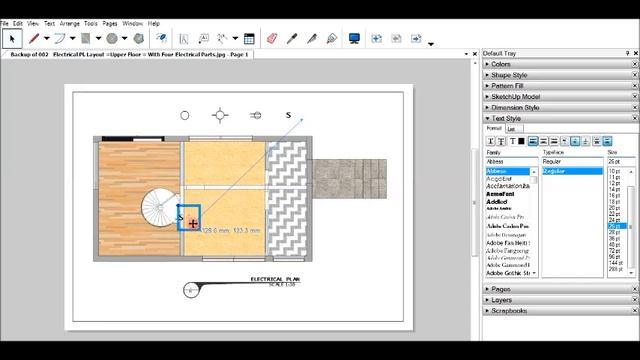Open Rectangle tool dropdown arrow

click(98, 39)
